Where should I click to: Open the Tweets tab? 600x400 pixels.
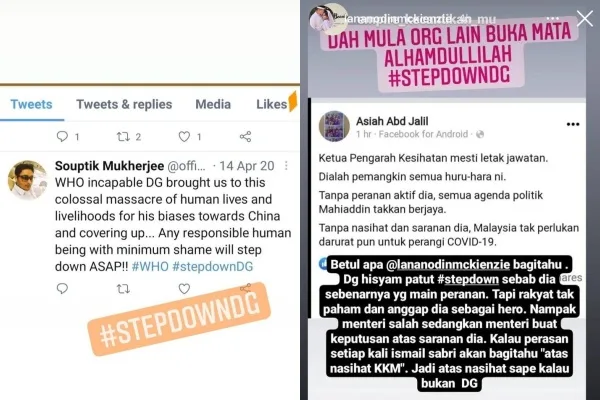(x=31, y=104)
